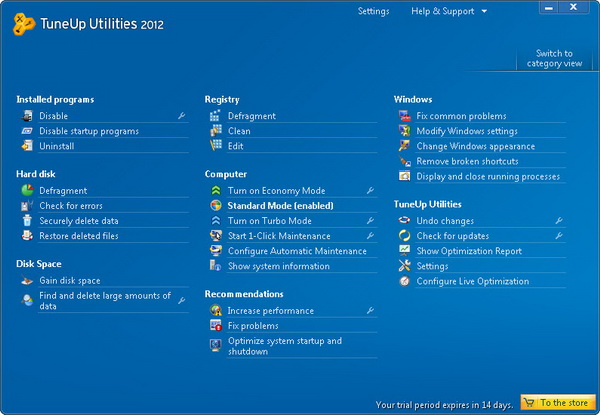The height and width of the screenshot is (415, 600).
Task: Click the Fix problems icon
Action: click(215, 325)
